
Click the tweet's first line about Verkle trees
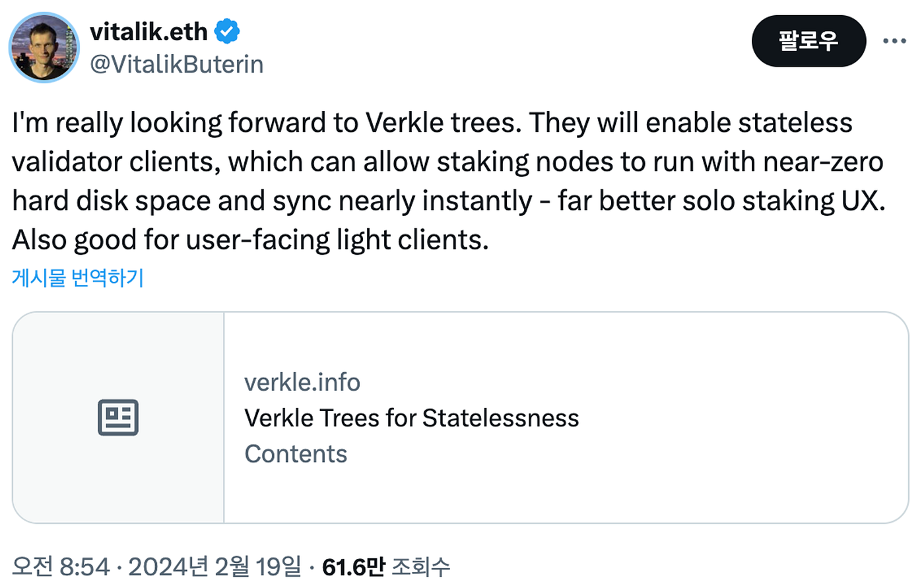432,123
